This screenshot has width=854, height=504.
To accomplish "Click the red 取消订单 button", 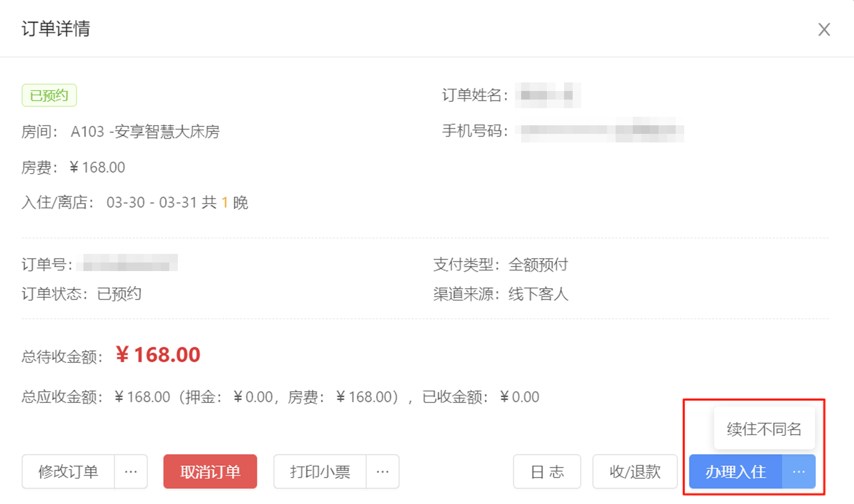I will [x=210, y=472].
